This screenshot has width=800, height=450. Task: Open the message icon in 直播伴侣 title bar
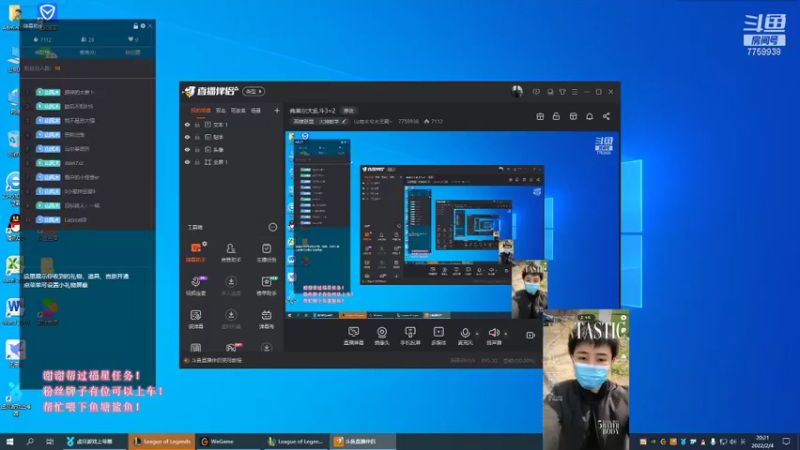click(x=536, y=92)
